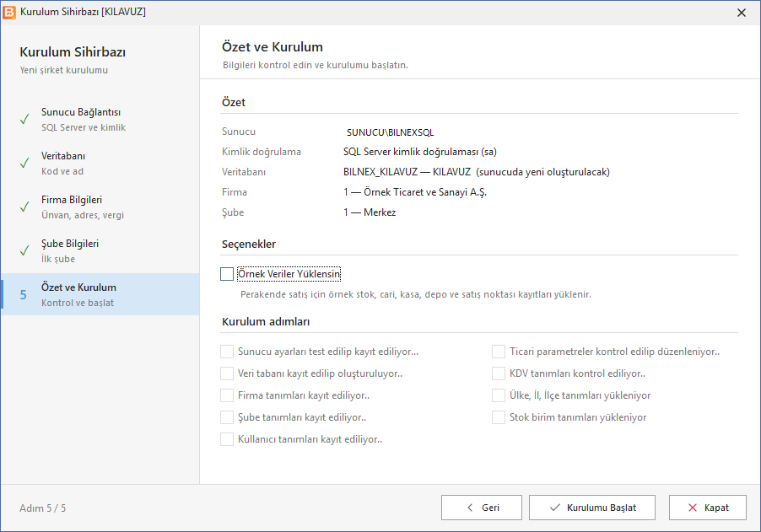Tick the KDV tanımları kontrol ediliyor checkbox
761x532 pixels.
coord(499,373)
